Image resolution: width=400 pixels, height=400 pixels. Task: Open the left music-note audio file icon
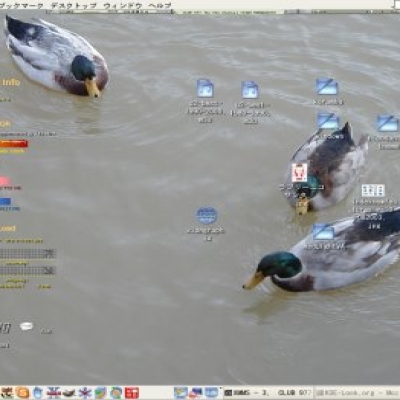(x=205, y=88)
